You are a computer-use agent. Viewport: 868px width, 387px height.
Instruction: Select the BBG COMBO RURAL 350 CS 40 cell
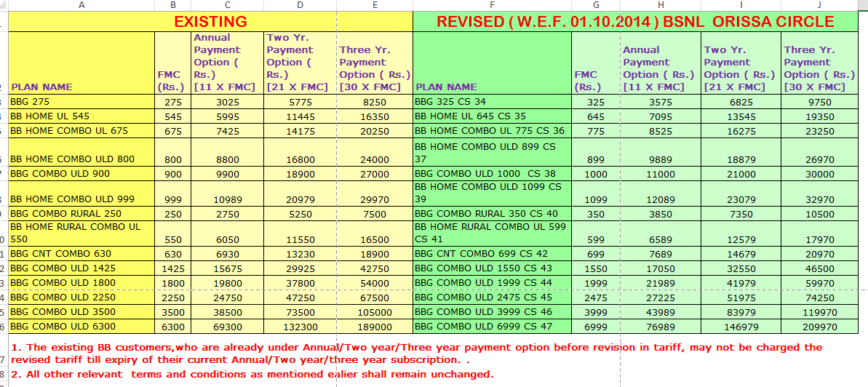coord(492,214)
